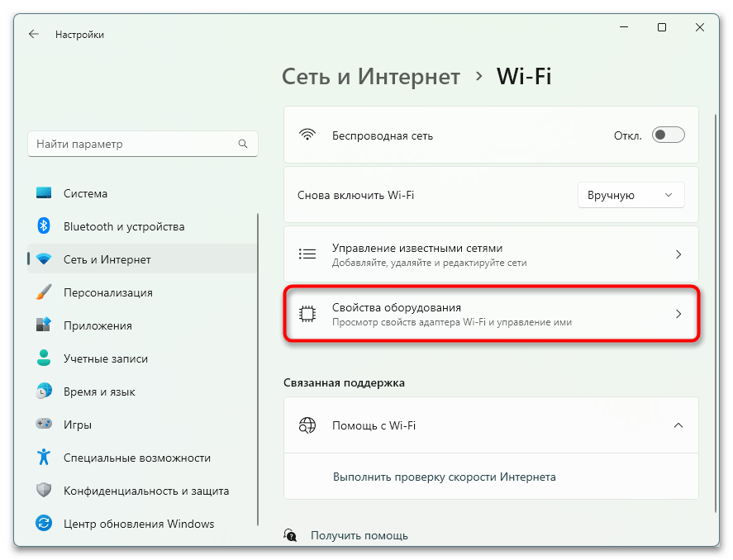Click the paintbrush Персонализация icon
This screenshot has height=560, width=733.
44,292
